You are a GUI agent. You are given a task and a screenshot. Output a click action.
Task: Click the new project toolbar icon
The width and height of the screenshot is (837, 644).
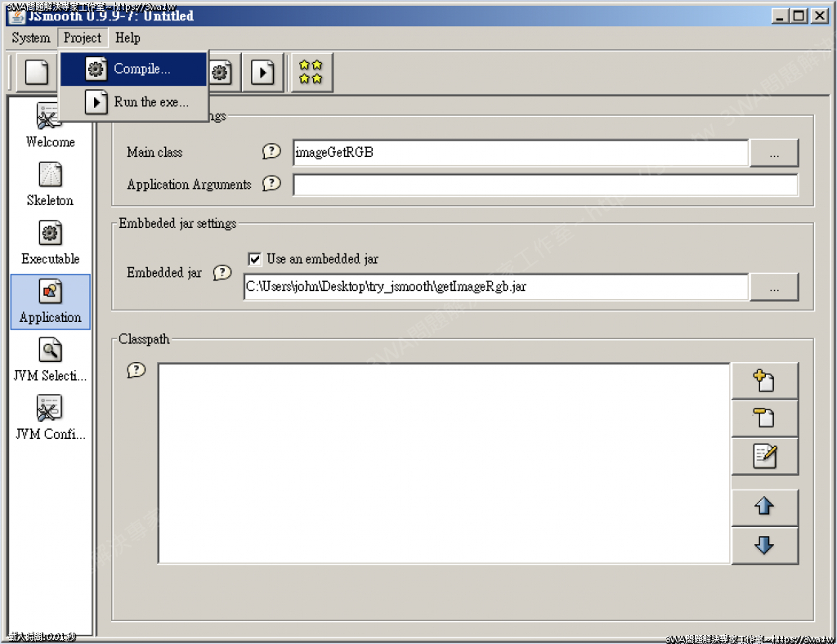coord(37,73)
